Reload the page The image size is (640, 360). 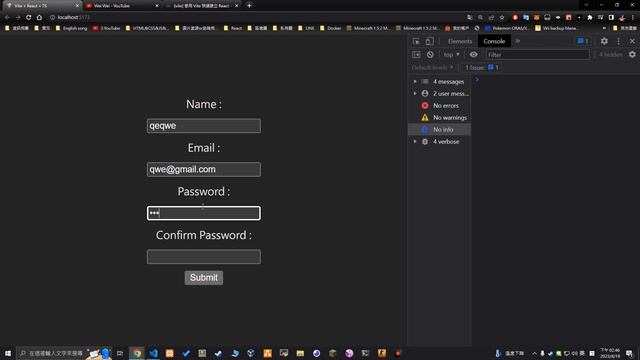tap(29, 17)
